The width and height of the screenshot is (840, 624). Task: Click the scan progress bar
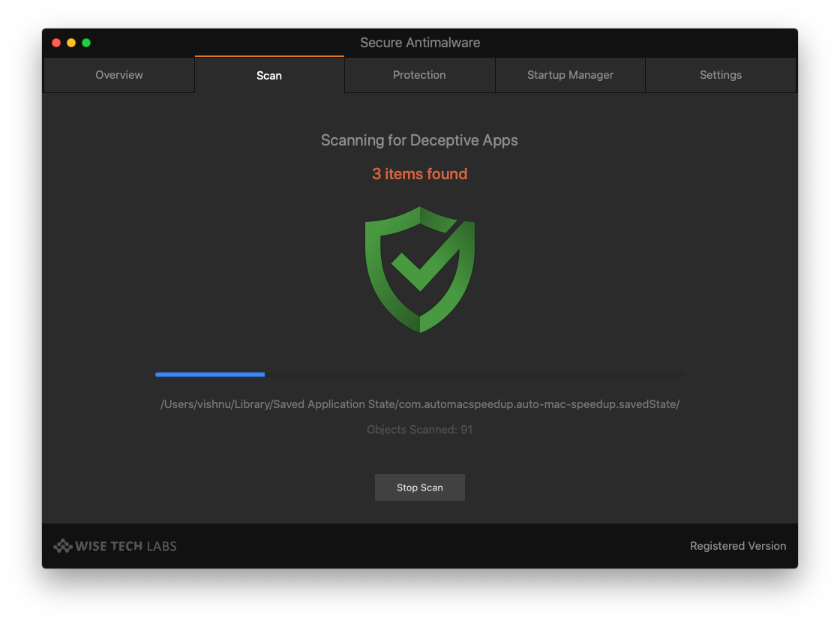tap(420, 374)
